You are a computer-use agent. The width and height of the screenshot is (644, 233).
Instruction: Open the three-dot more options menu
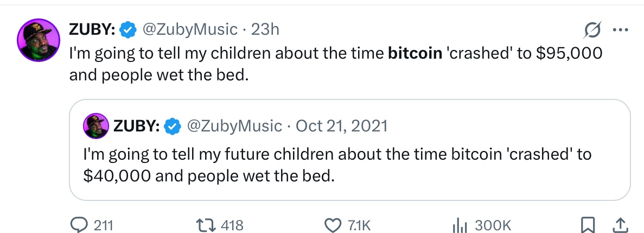point(619,30)
